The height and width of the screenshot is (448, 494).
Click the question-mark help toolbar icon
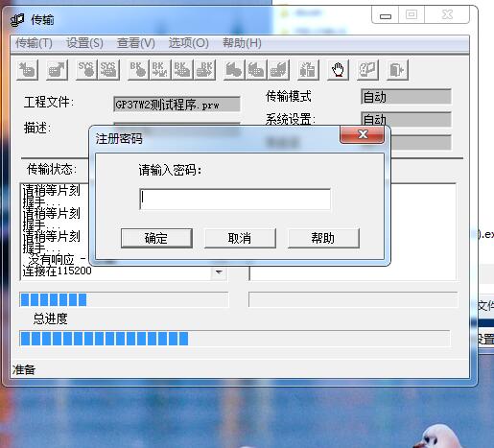click(367, 70)
